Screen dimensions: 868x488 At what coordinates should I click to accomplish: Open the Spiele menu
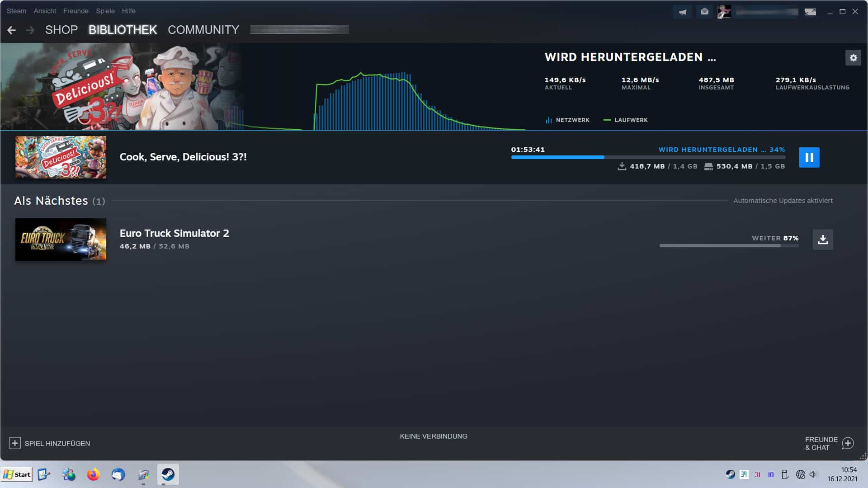[x=105, y=11]
